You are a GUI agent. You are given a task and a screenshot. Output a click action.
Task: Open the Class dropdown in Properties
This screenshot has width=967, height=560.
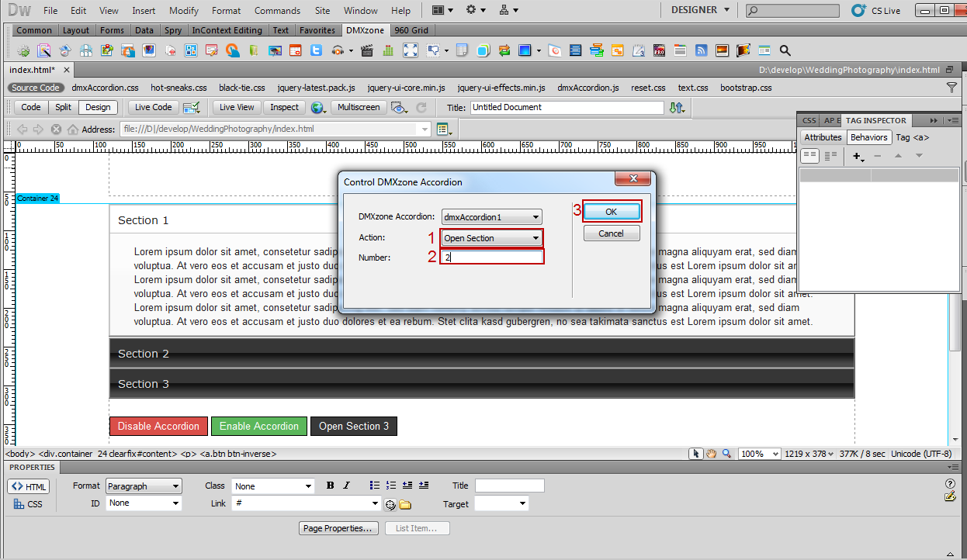pos(273,486)
